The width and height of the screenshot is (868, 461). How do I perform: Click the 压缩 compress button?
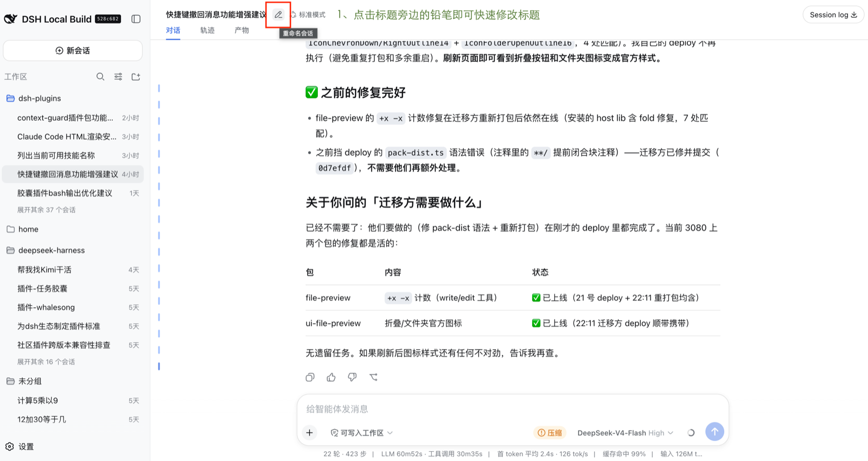point(550,433)
